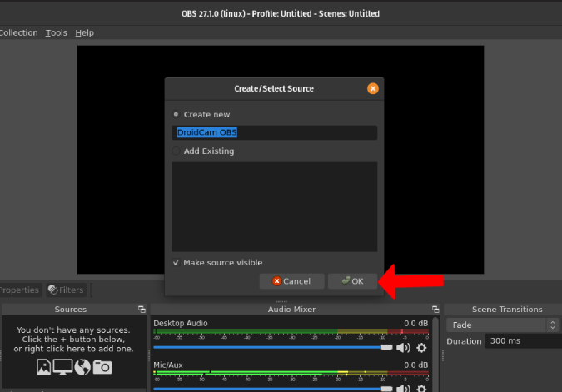This screenshot has width=562, height=392.
Task: Click the DroidCam OBS name field
Action: [x=274, y=132]
